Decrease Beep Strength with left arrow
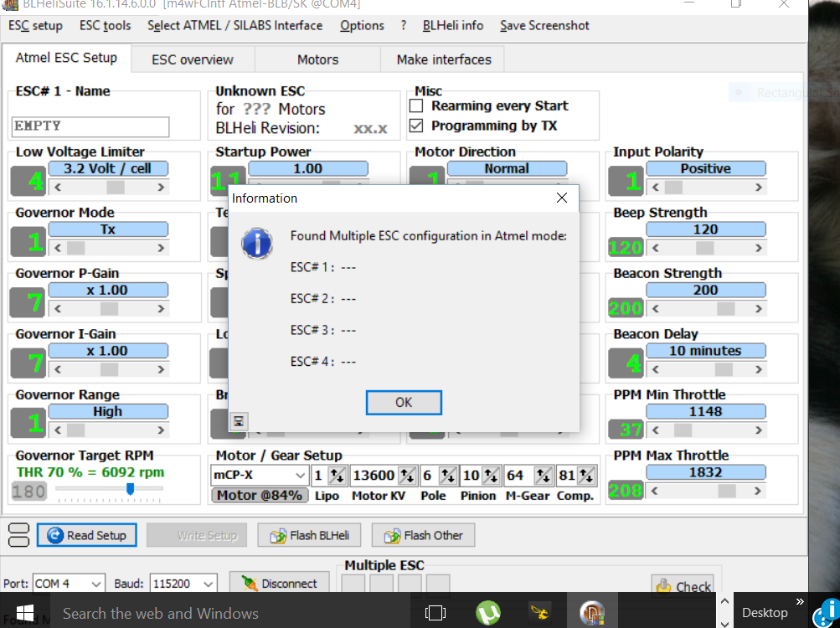The image size is (840, 628). 655,248
